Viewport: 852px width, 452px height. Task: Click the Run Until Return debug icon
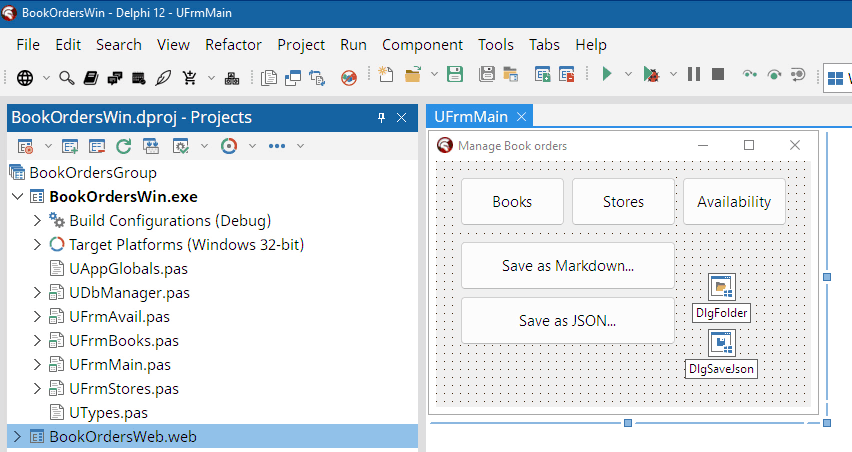point(798,74)
